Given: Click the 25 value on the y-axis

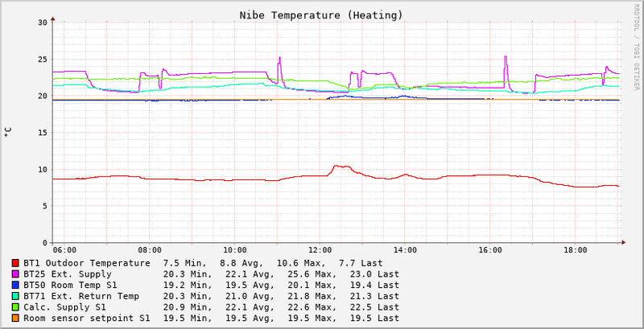Looking at the screenshot, I should (x=43, y=59).
